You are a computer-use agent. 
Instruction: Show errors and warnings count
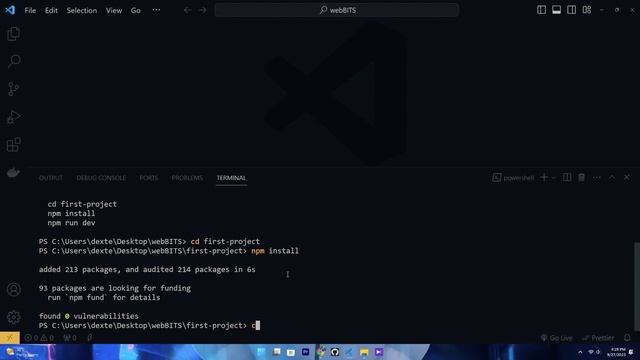coord(39,338)
